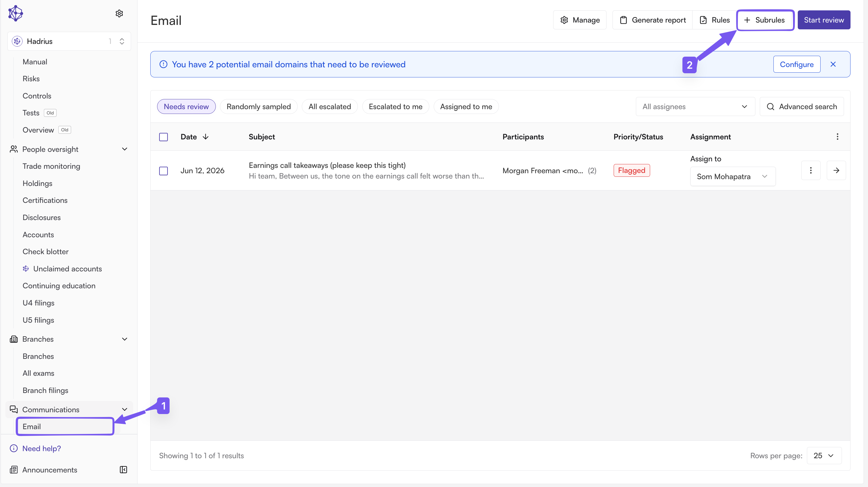
Task: Open U5 filings page
Action: [39, 320]
